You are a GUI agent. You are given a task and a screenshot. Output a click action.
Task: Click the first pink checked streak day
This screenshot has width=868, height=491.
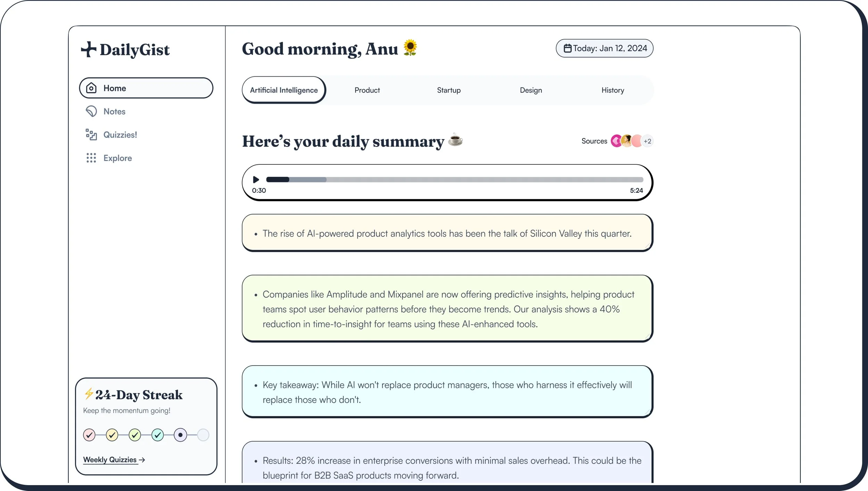(x=89, y=435)
